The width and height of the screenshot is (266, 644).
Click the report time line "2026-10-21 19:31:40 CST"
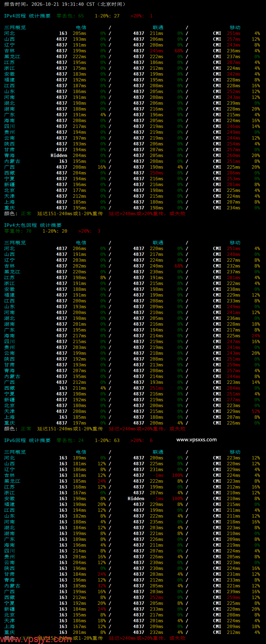coord(63,4)
